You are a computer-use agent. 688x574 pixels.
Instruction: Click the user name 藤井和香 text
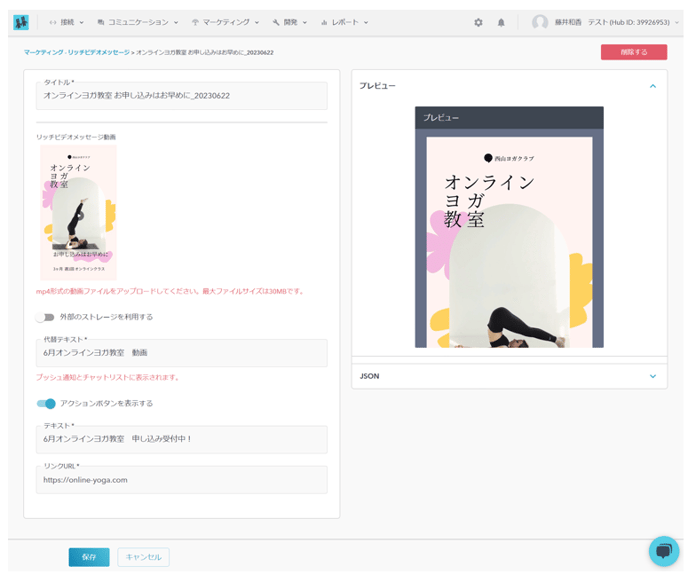point(568,22)
